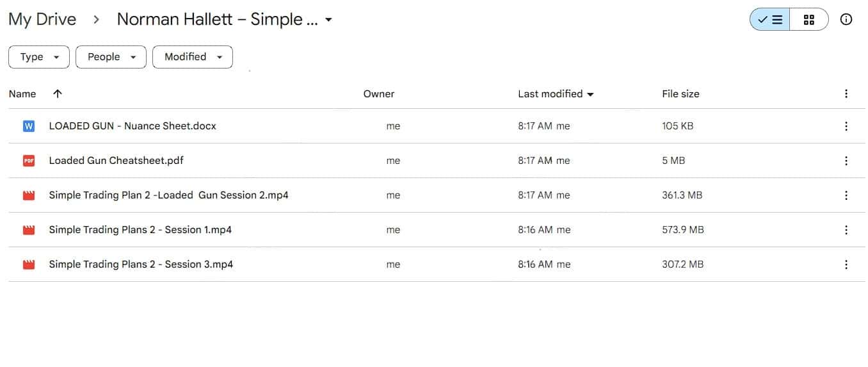
Task: Click the column options three-dot icon in header
Action: coord(846,94)
